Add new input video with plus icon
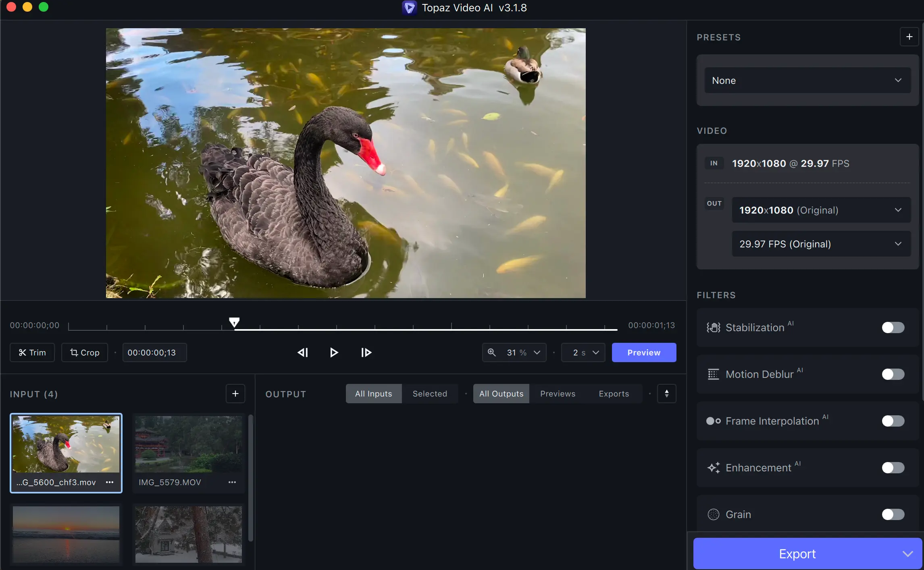 pyautogui.click(x=235, y=394)
